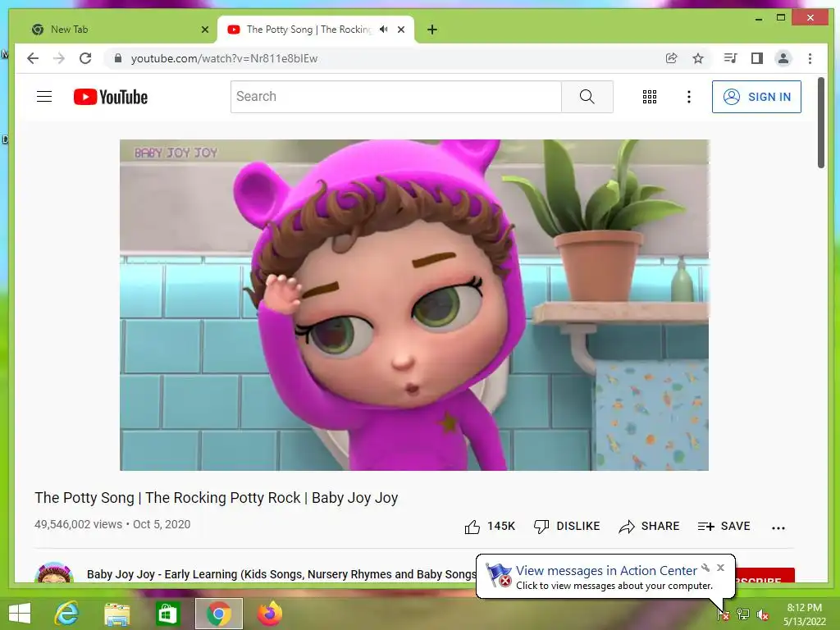Reload the YouTube page
This screenshot has height=630, width=840.
click(x=85, y=58)
